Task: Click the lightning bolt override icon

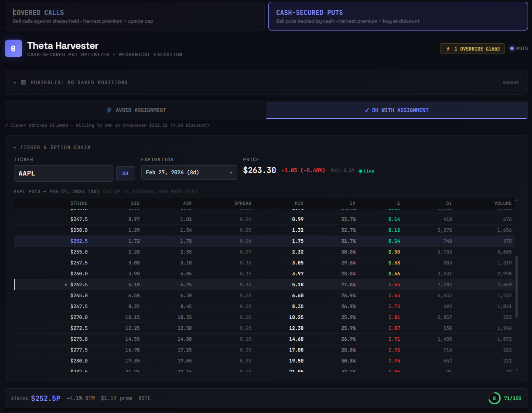Action: [448, 48]
